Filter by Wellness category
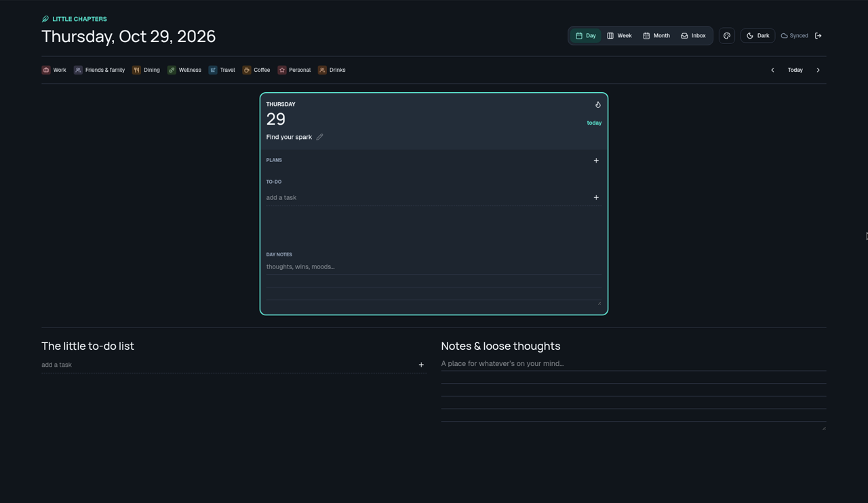Viewport: 868px width, 503px height. tap(184, 70)
